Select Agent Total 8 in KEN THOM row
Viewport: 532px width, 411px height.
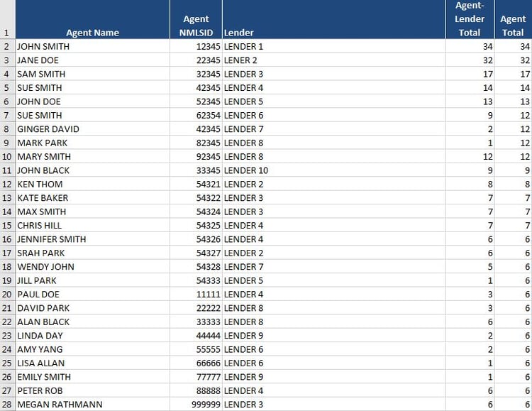click(513, 184)
